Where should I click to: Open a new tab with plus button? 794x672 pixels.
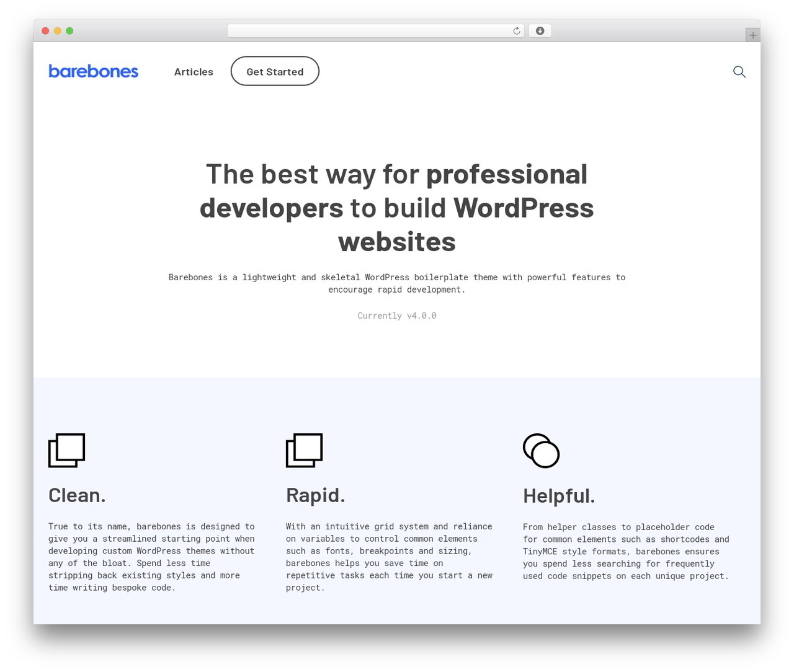pyautogui.click(x=752, y=35)
